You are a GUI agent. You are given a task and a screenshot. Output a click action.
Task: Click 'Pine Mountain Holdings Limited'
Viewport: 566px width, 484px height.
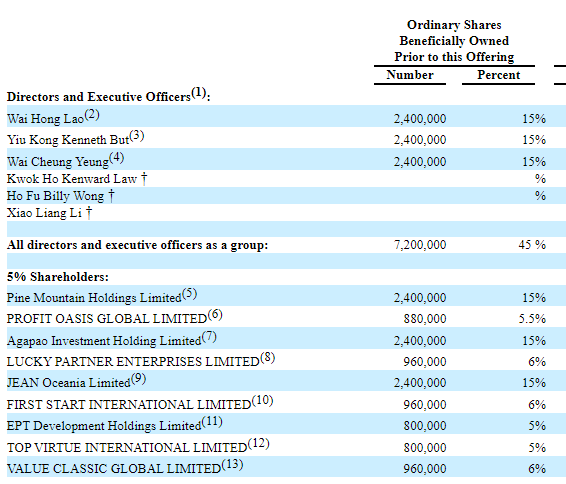pos(94,298)
